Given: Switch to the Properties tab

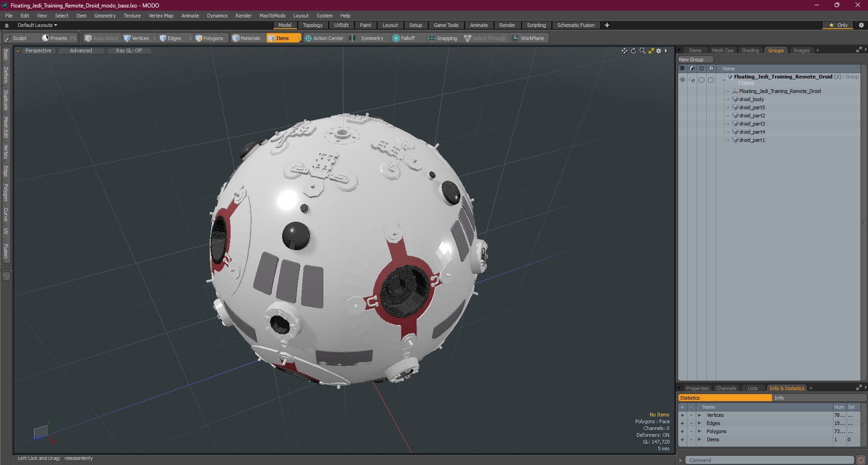Looking at the screenshot, I should (x=697, y=389).
